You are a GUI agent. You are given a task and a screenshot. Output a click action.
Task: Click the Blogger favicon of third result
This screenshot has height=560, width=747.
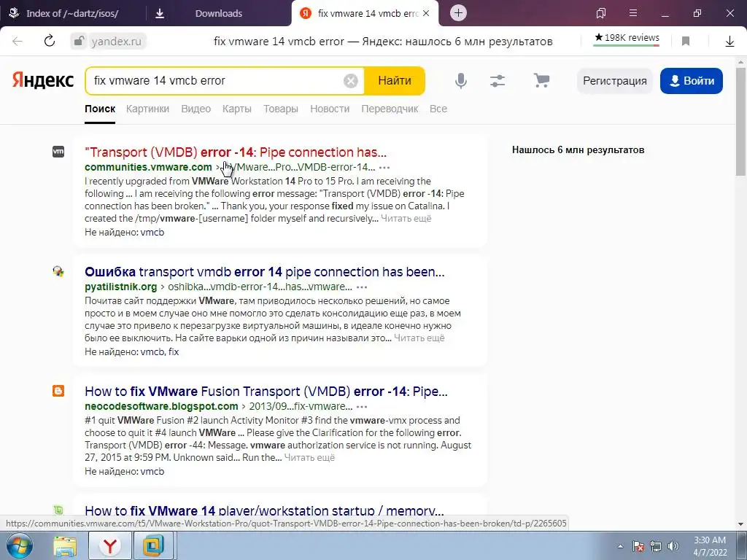point(58,391)
